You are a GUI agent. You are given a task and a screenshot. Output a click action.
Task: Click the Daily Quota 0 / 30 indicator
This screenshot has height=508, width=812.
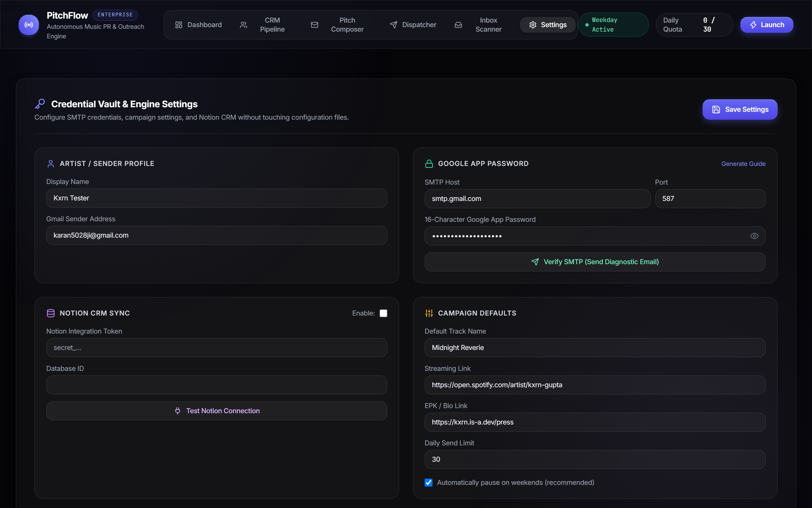[694, 25]
